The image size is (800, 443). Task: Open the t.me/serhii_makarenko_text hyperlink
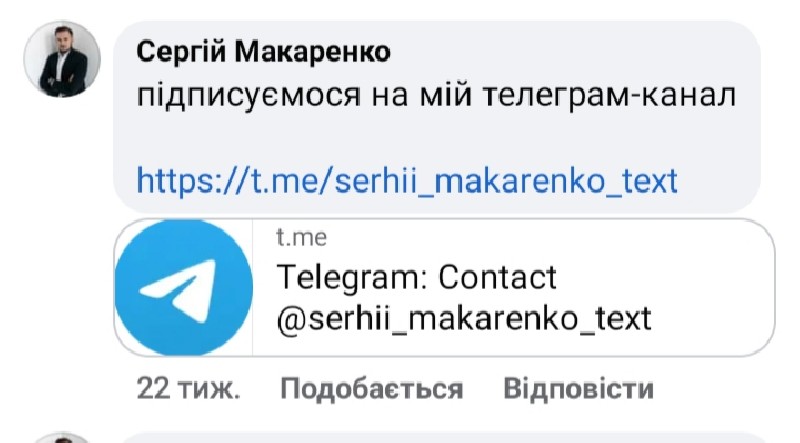pos(406,181)
